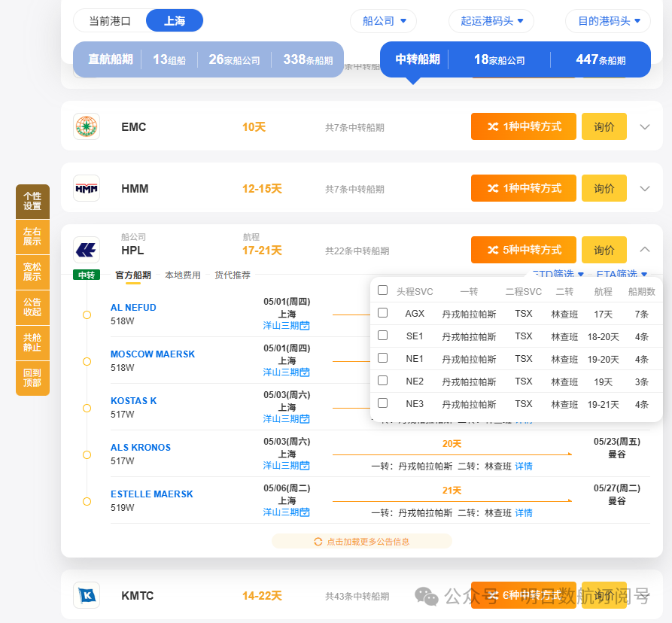Click the HPL carrier logo
The width and height of the screenshot is (672, 623).
(x=87, y=250)
